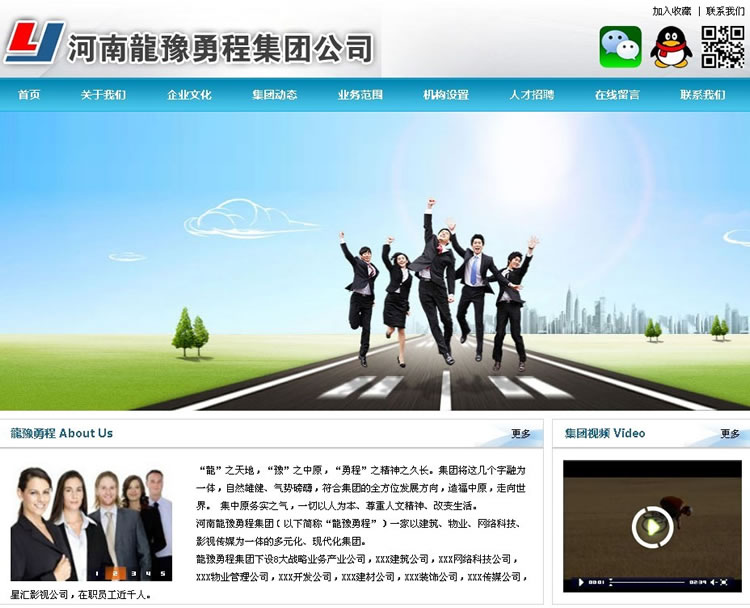Click the green WeChat icon

[620, 47]
